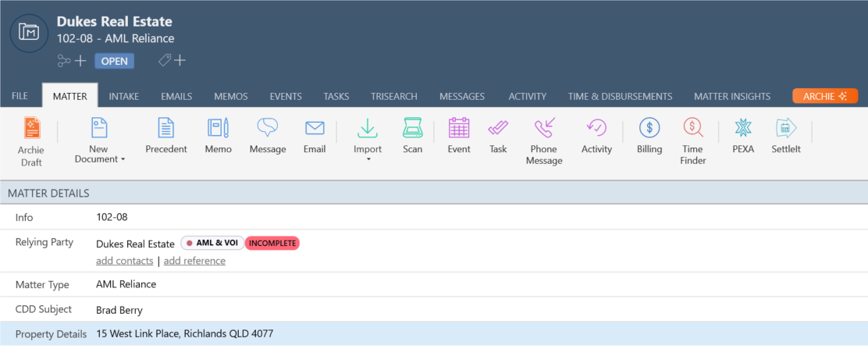Open the ACTIVITY tab
Screen dimensions: 868x356
tap(528, 96)
